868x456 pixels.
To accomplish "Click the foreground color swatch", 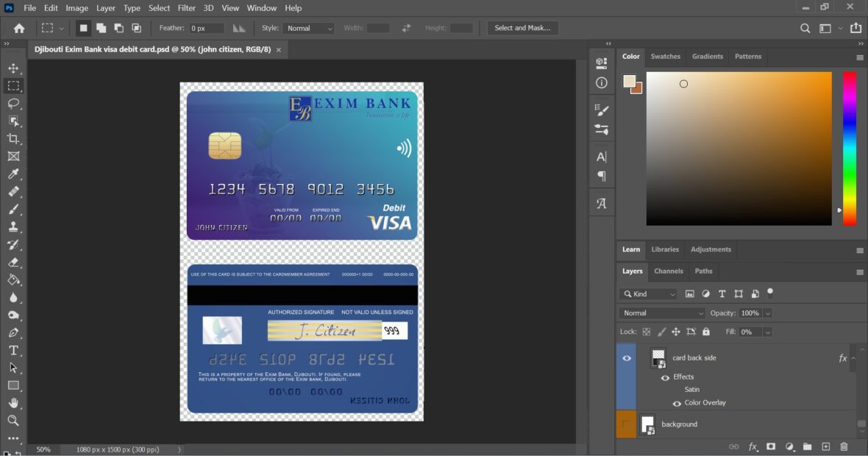I will tap(628, 79).
